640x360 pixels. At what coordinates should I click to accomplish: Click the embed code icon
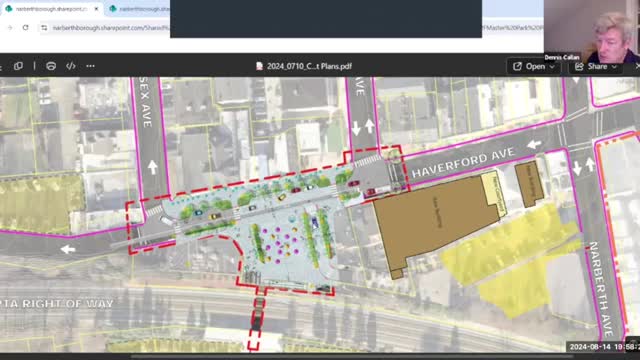tap(71, 66)
